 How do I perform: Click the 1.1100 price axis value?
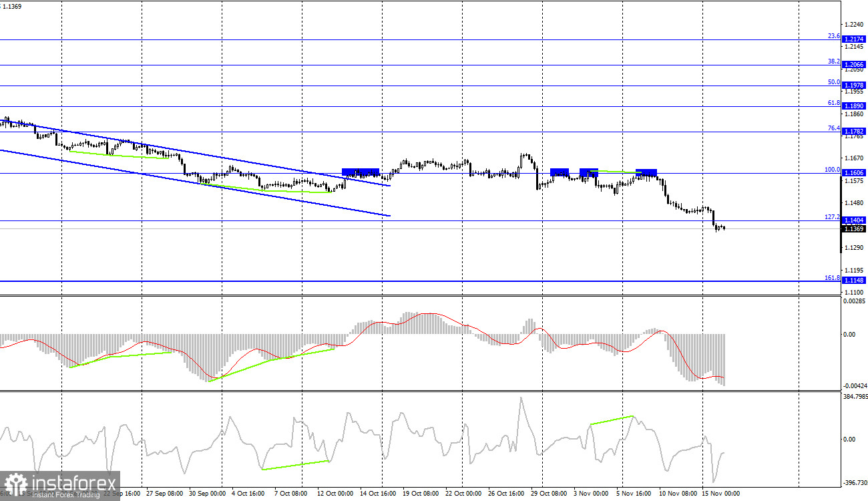coord(855,292)
